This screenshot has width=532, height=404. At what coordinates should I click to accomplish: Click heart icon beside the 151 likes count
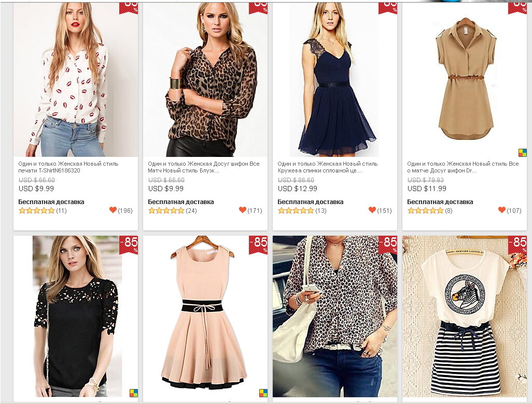click(372, 210)
